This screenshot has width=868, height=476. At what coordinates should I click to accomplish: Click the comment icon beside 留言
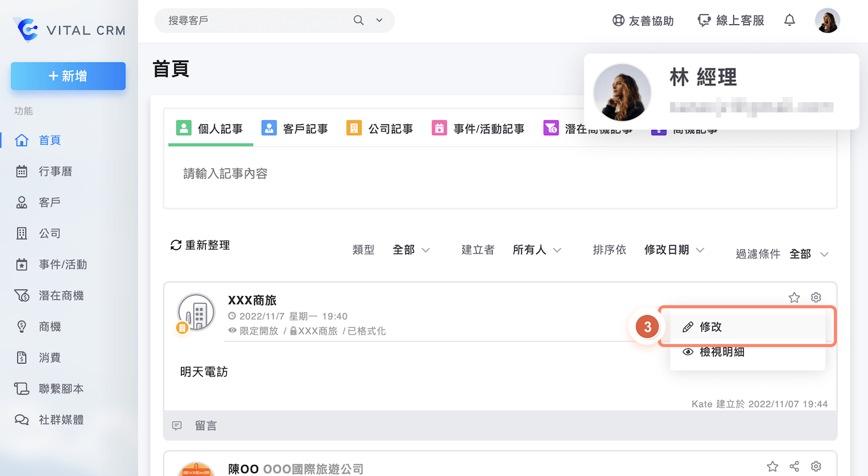click(x=177, y=425)
